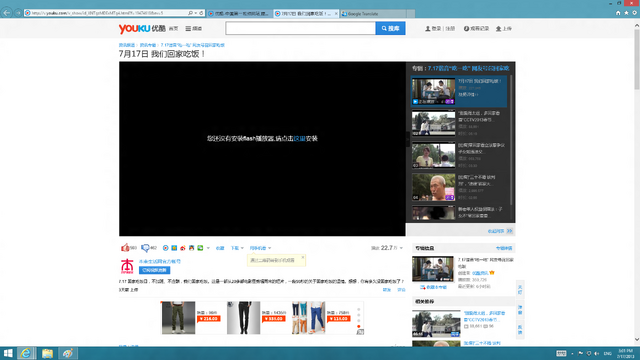This screenshot has width=640, height=360.
Task: Click the uploader's pink avatar logo
Action: pyautogui.click(x=127, y=266)
